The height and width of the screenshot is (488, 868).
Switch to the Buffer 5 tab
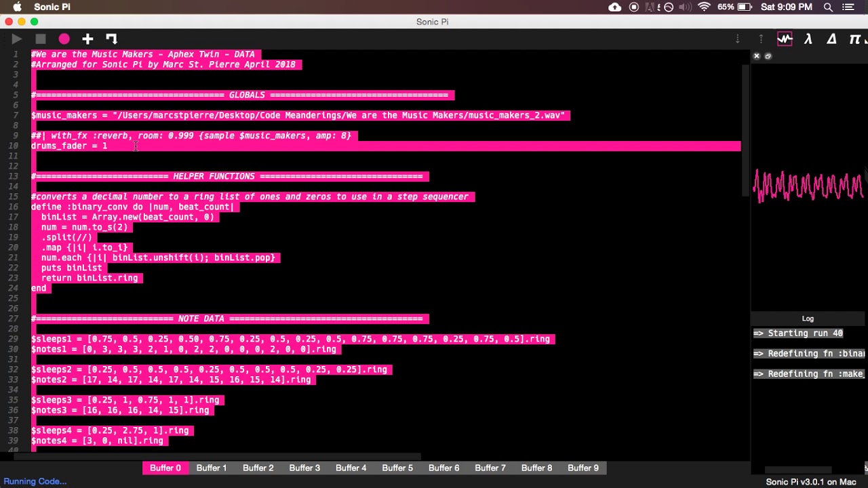[397, 468]
